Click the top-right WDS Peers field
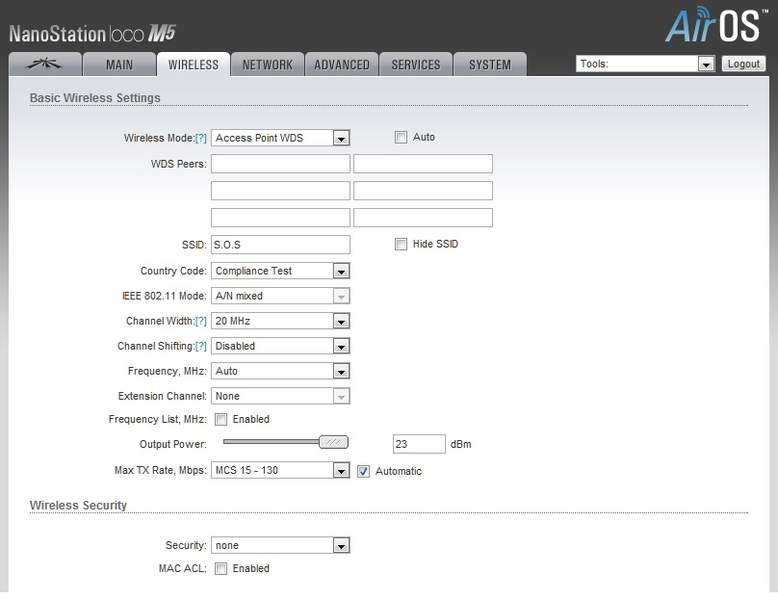The image size is (778, 600). (x=423, y=164)
